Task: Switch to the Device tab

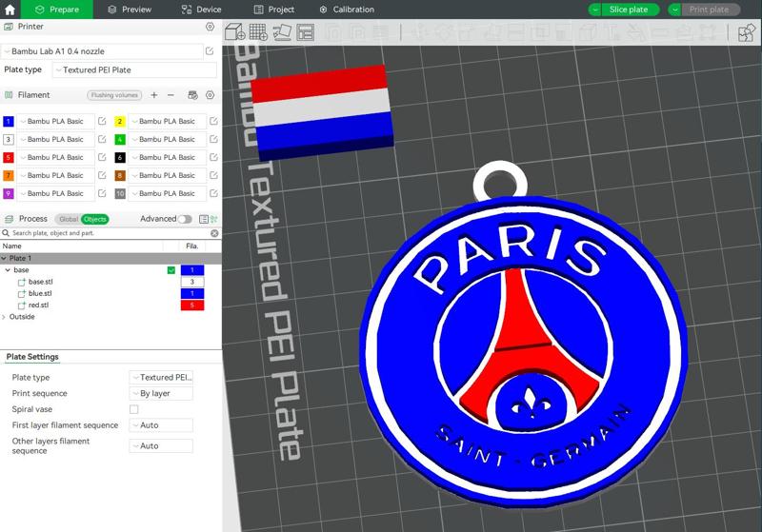Action: 201,10
